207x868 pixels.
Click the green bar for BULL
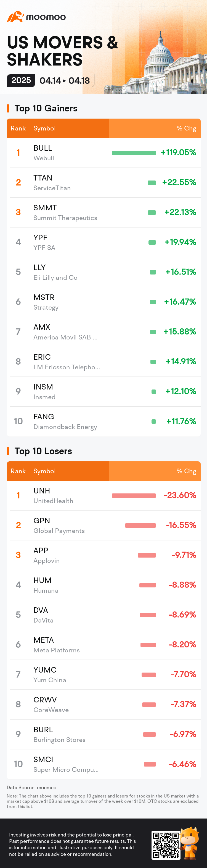click(134, 153)
